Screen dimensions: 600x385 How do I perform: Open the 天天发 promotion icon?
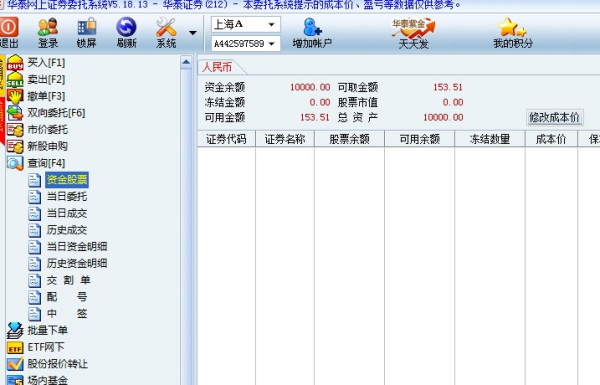tap(413, 28)
